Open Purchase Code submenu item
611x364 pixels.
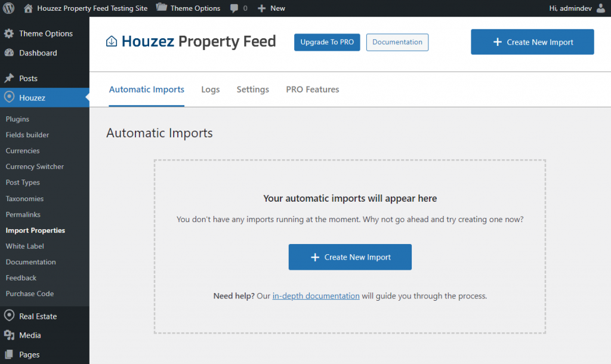(30, 294)
